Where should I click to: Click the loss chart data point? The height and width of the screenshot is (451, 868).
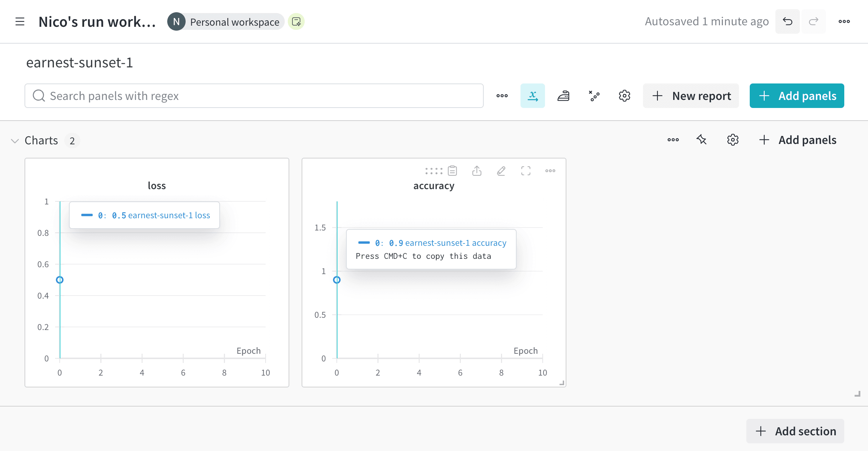tap(60, 280)
